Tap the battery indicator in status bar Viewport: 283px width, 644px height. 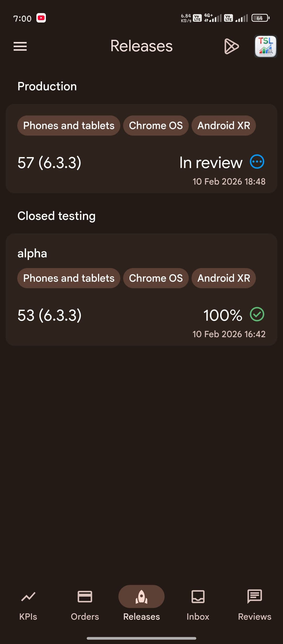(260, 18)
